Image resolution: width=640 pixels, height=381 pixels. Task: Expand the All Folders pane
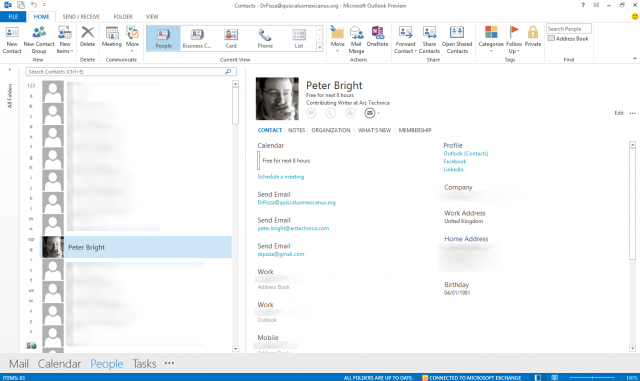pos(9,69)
